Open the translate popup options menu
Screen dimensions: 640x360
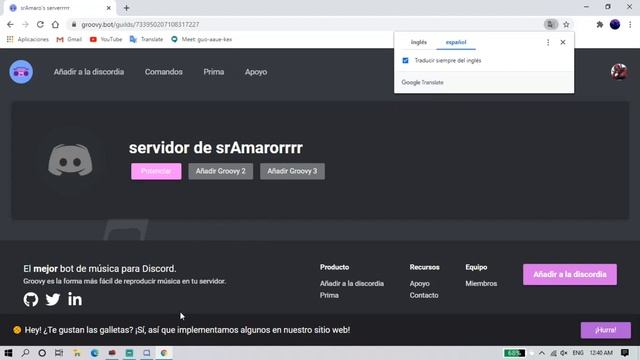[548, 42]
